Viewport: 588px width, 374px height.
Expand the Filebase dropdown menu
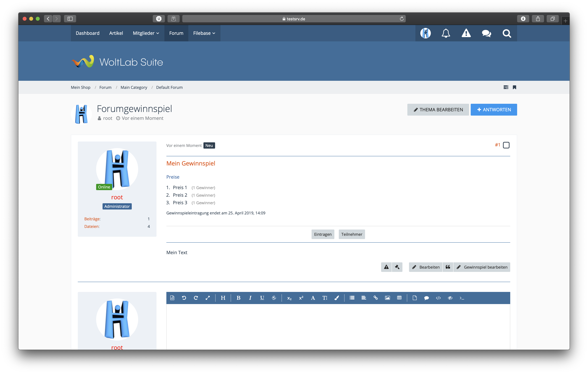point(204,33)
